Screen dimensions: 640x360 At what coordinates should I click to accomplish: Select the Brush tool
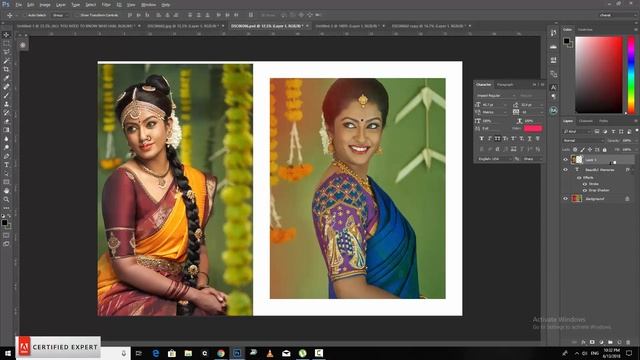(x=6, y=96)
